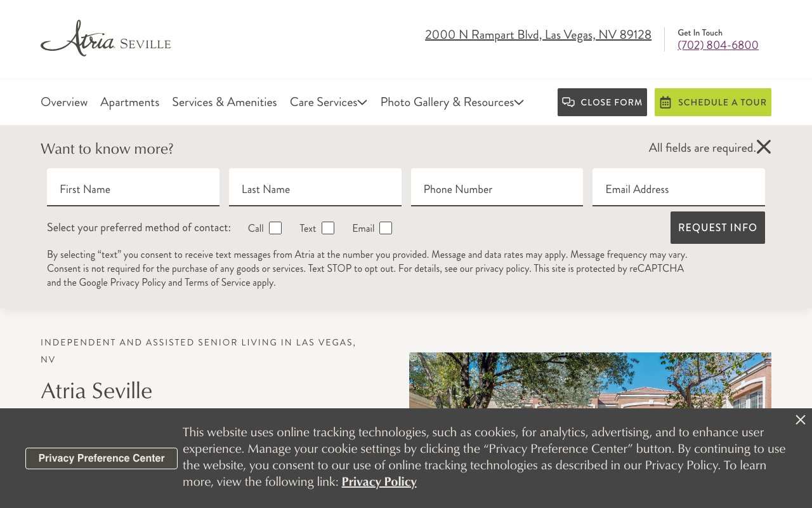Tick the Email contact method checkbox
The width and height of the screenshot is (812, 508).
[x=386, y=228]
